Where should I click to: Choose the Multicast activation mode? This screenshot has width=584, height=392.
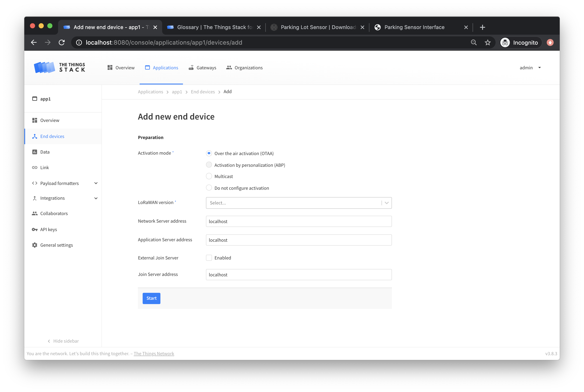tap(209, 176)
